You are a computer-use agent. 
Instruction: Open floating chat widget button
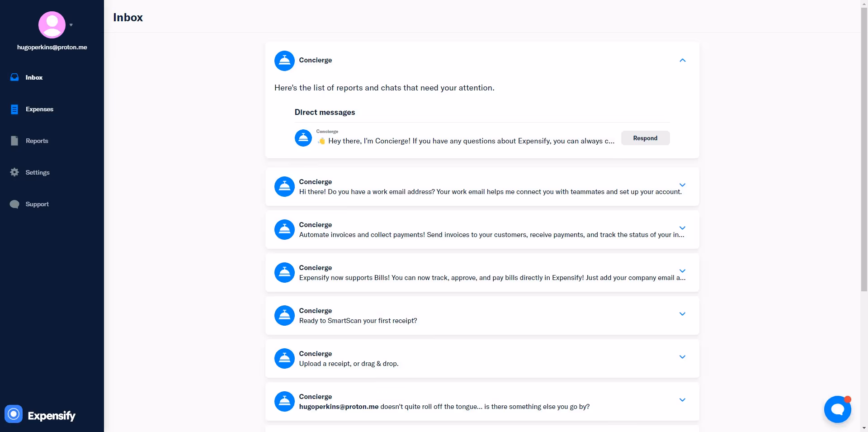[x=837, y=409]
